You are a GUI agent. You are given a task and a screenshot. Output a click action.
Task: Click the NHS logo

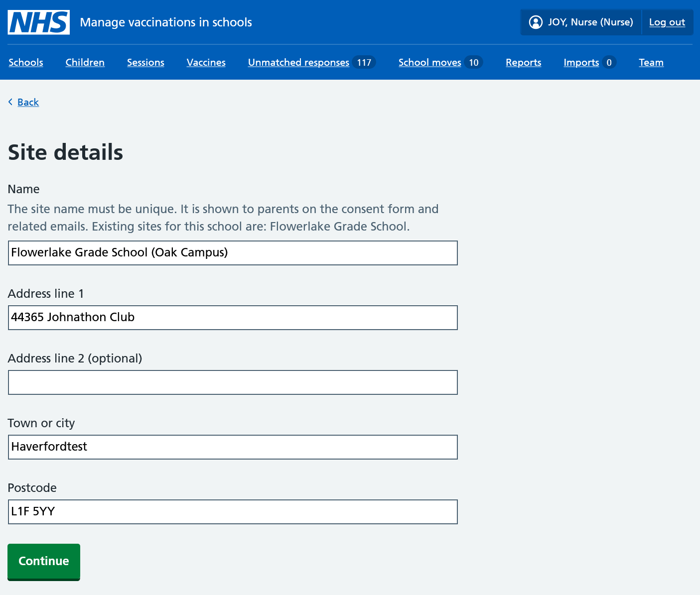(38, 22)
